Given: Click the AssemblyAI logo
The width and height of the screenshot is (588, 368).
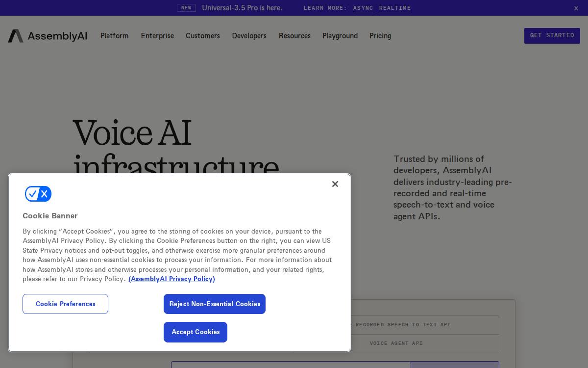Looking at the screenshot, I should [x=48, y=36].
